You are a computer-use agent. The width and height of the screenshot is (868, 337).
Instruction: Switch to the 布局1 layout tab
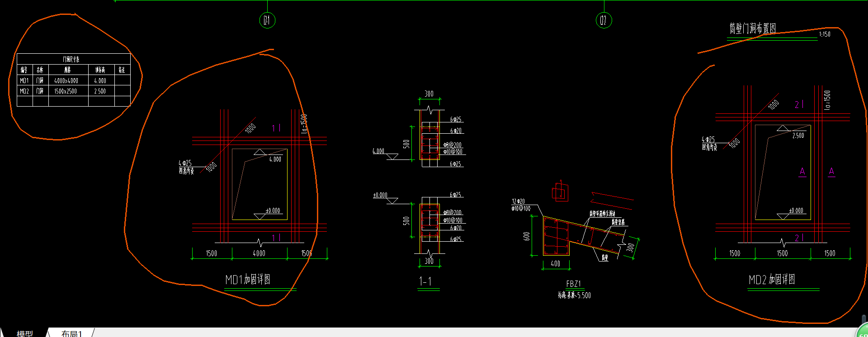pos(71,333)
